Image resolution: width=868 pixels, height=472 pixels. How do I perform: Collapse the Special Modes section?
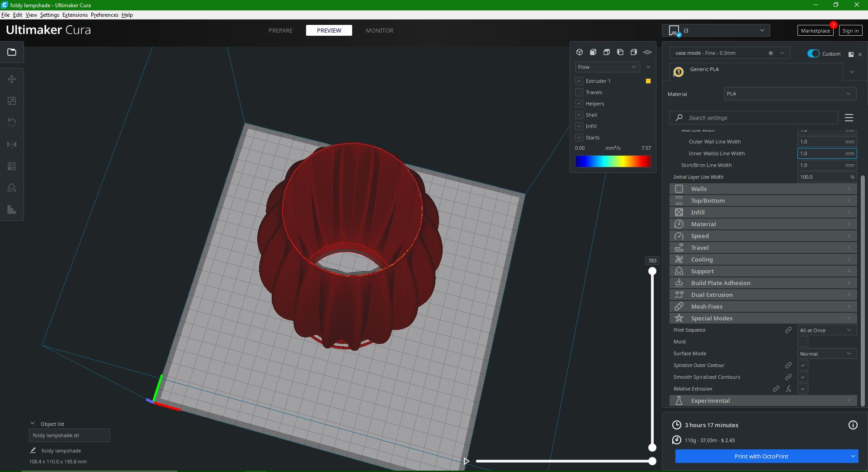pos(763,318)
